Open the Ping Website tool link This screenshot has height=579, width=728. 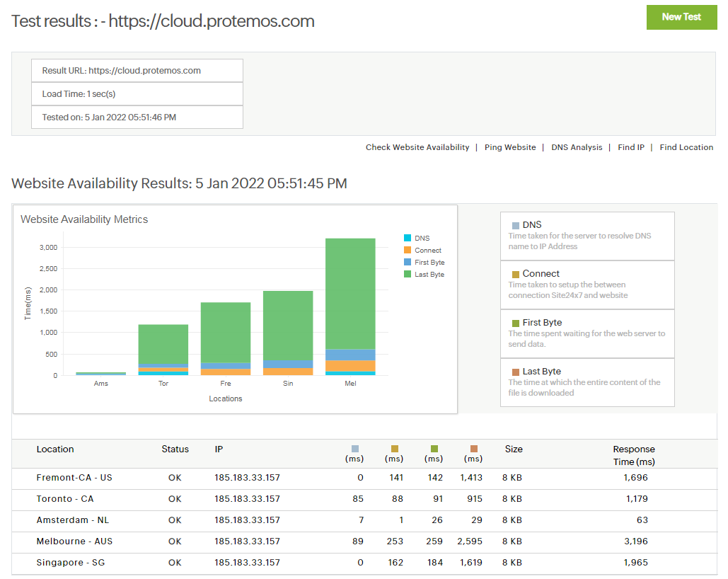click(509, 147)
